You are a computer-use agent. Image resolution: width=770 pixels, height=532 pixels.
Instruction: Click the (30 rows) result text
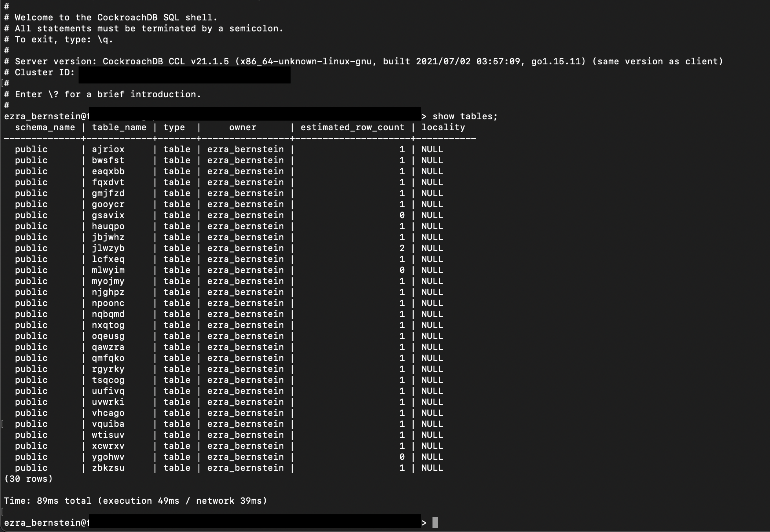[28, 479]
